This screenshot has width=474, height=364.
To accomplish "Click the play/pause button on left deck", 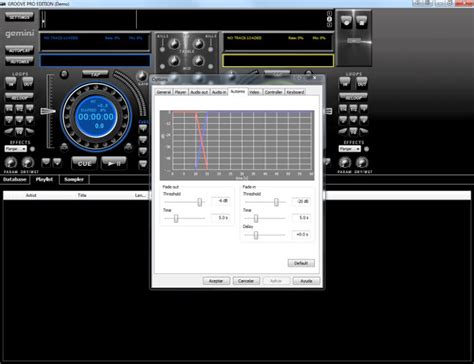I will click(114, 163).
